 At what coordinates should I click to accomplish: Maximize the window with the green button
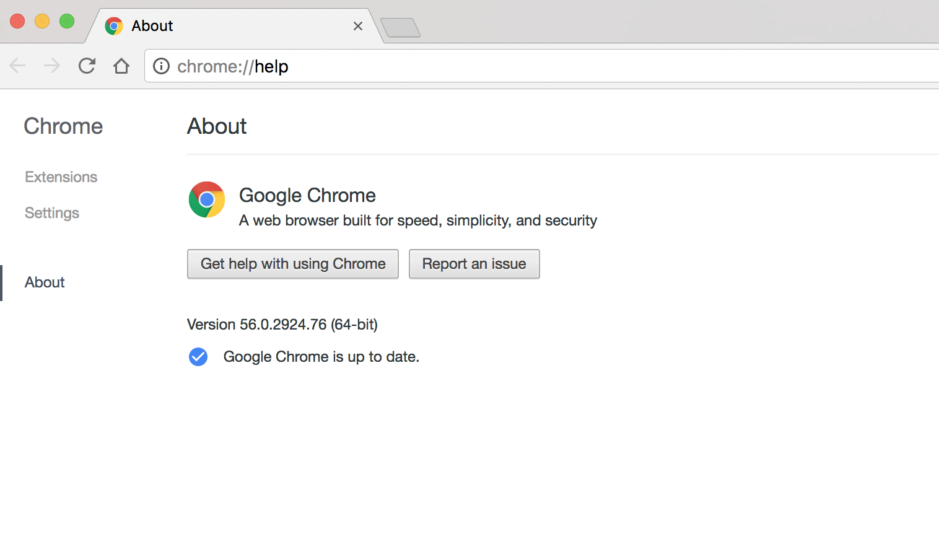click(67, 21)
